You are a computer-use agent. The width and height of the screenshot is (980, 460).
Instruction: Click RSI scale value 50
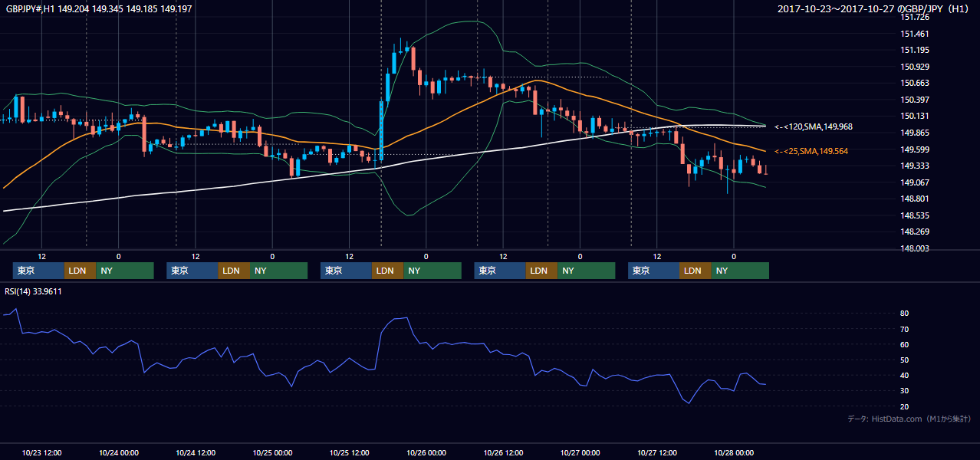(x=905, y=360)
